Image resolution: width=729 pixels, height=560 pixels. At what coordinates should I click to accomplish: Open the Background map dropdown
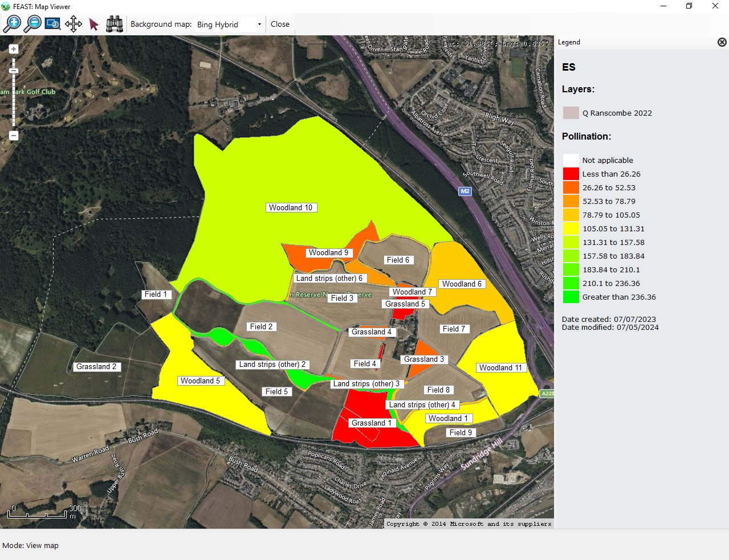[229, 24]
